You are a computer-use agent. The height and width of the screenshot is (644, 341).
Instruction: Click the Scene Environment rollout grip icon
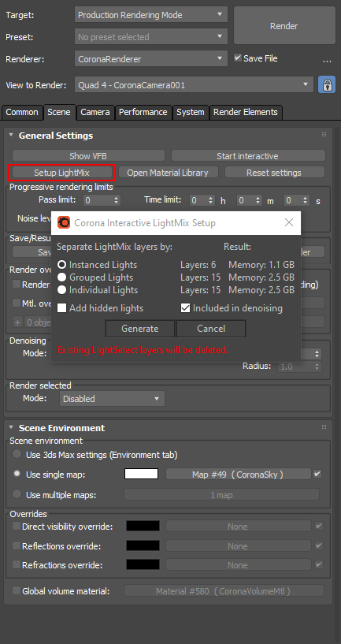click(324, 427)
